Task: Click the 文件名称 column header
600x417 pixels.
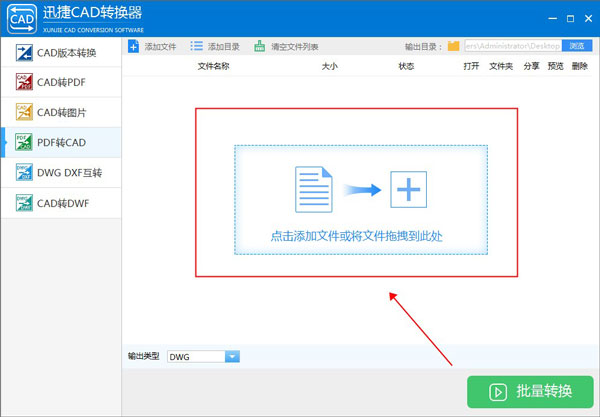Action: point(214,66)
